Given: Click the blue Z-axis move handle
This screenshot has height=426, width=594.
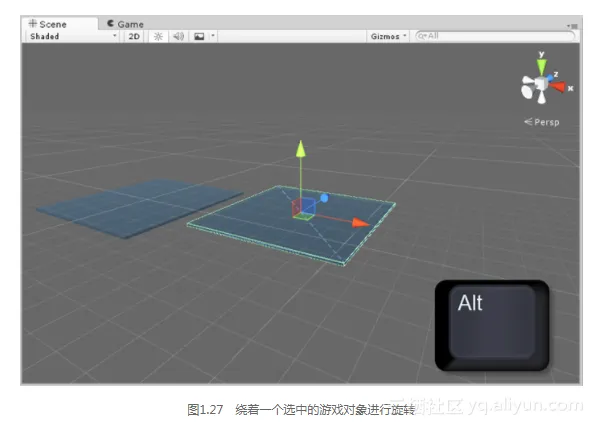Looking at the screenshot, I should pyautogui.click(x=324, y=198).
